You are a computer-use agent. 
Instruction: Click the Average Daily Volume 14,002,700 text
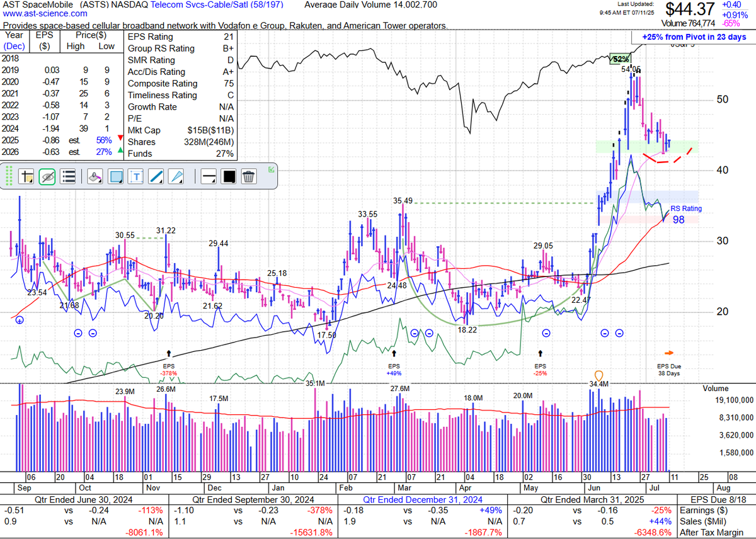pyautogui.click(x=370, y=4)
